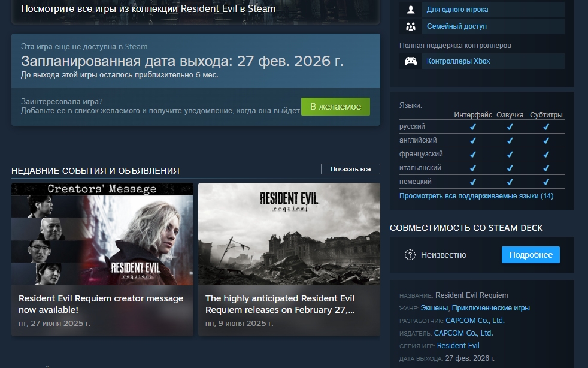Click the French interface checkmark
This screenshot has height=368, width=588.
(472, 155)
